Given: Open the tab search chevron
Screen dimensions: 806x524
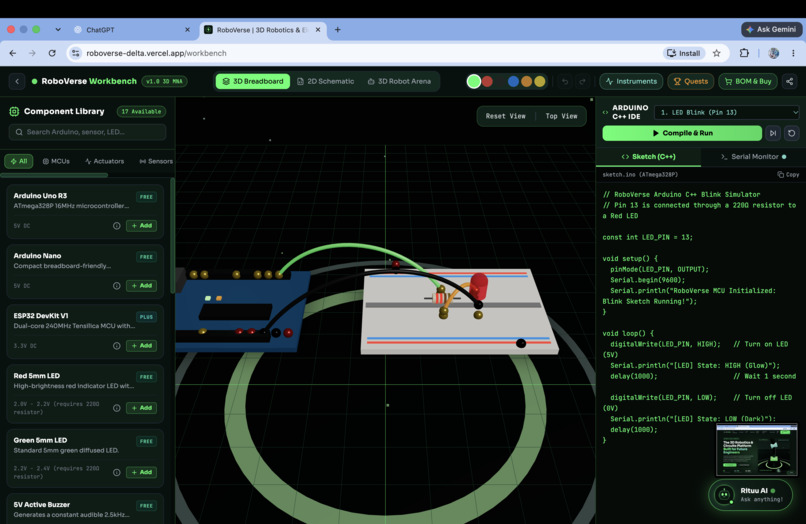Looking at the screenshot, I should tap(58, 30).
